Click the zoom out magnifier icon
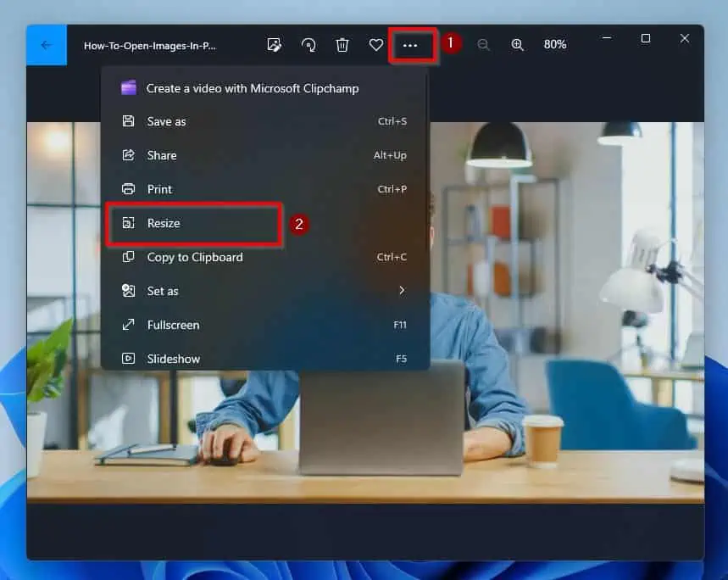Viewport: 728px width, 580px height. [x=483, y=45]
